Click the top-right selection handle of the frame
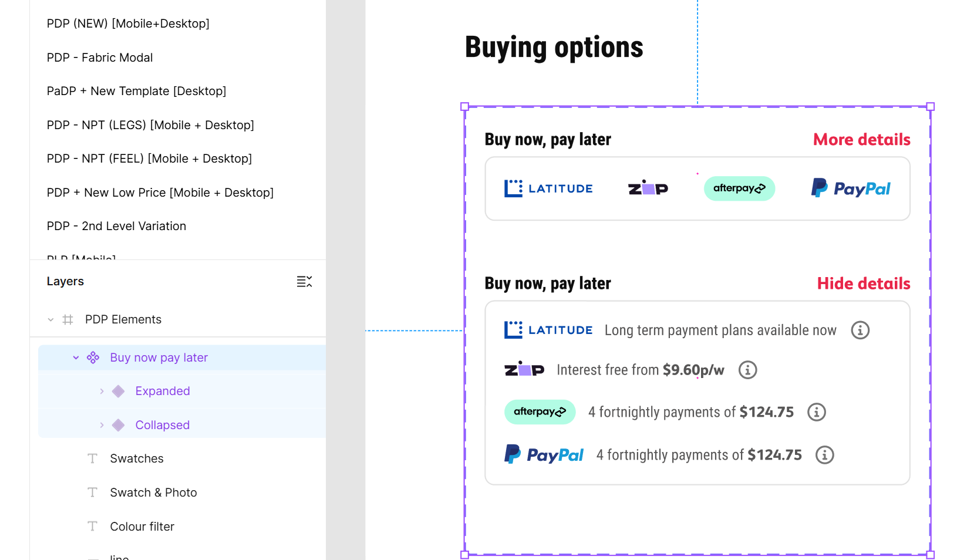 (x=931, y=107)
